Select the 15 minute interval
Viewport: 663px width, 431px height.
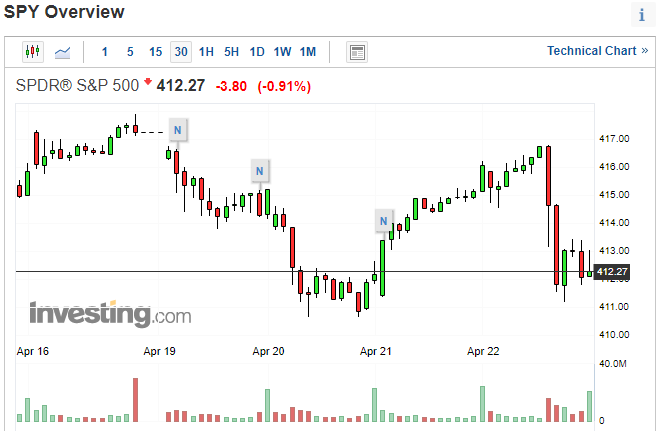coord(155,52)
